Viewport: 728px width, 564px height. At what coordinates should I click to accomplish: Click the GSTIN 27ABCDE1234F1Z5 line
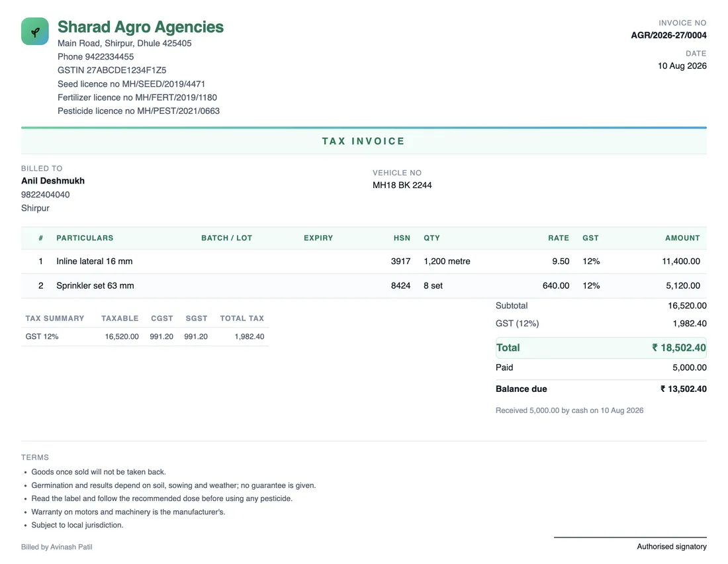pyautogui.click(x=112, y=70)
